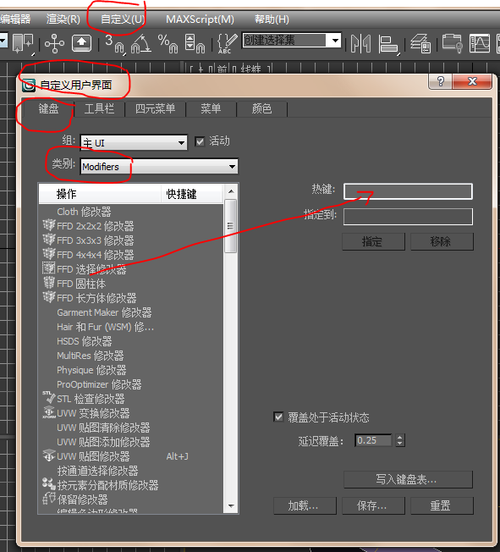Select the ProOptimizer 修改器 row
The image size is (500, 552).
coord(131,384)
